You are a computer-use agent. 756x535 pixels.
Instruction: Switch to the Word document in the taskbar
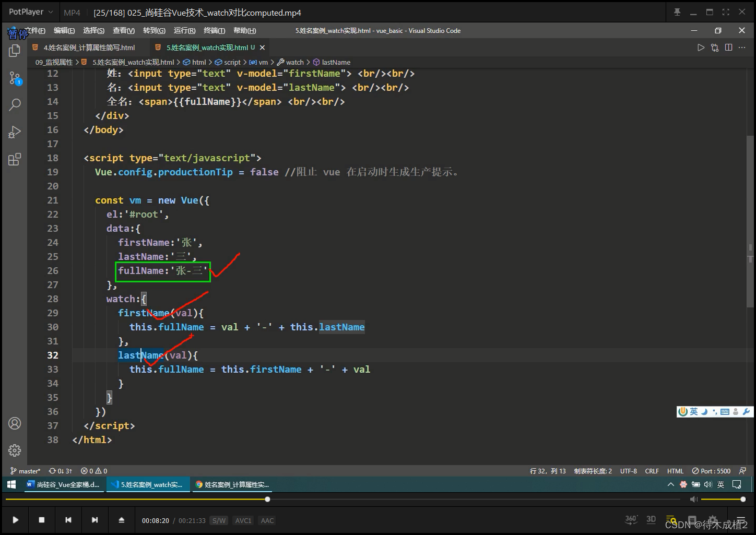pos(64,484)
